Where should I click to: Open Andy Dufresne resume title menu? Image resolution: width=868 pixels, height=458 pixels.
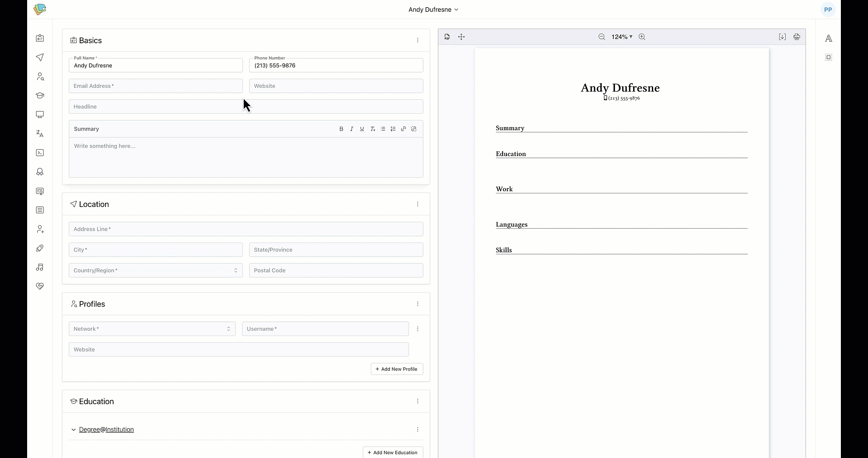433,9
